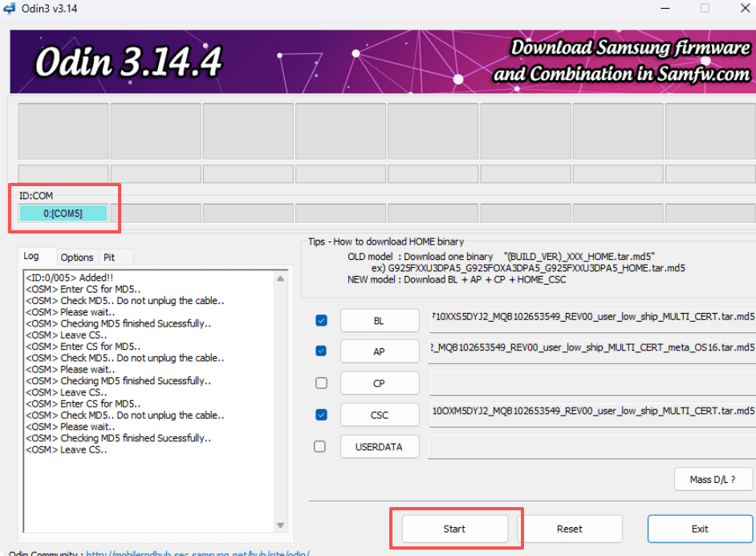
Task: Click the CSC file path field
Action: point(592,413)
